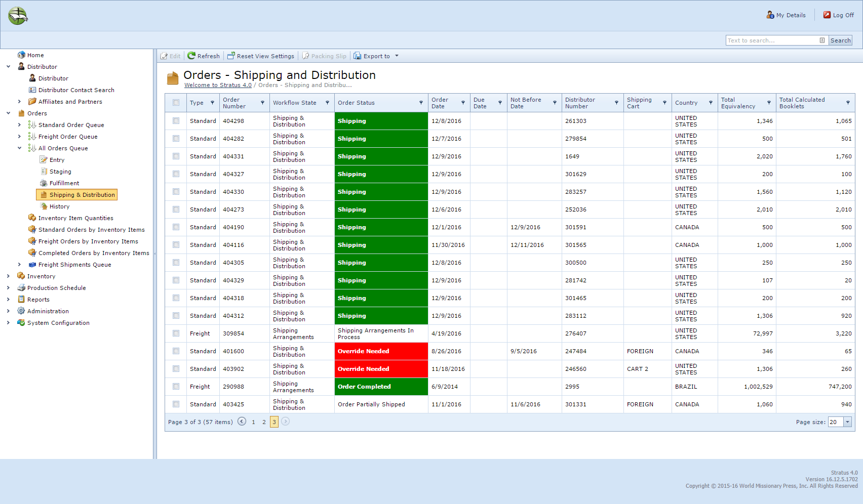Click the search text input field

point(773,40)
